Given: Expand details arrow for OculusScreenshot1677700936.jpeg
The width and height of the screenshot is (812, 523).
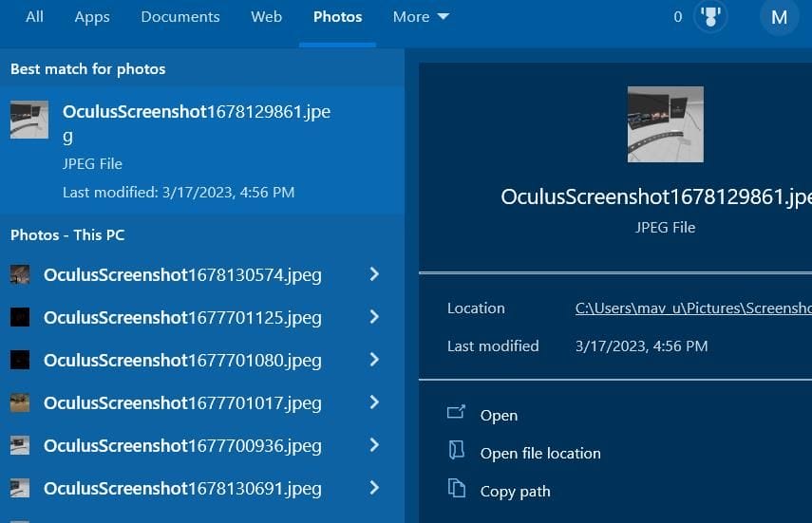Looking at the screenshot, I should coord(374,445).
